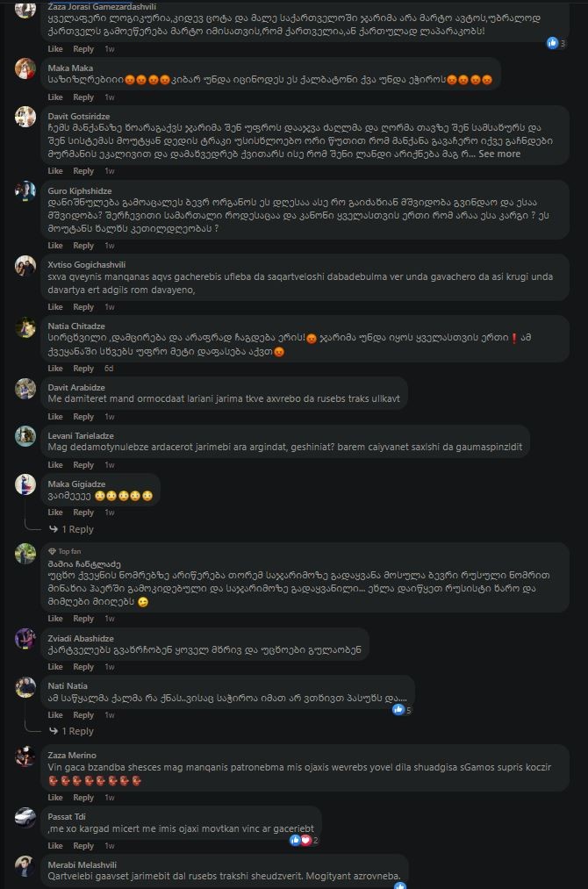588x889 pixels.
Task: Open Xvtiso Gogichashvili's profile name link
Action: (x=87, y=265)
